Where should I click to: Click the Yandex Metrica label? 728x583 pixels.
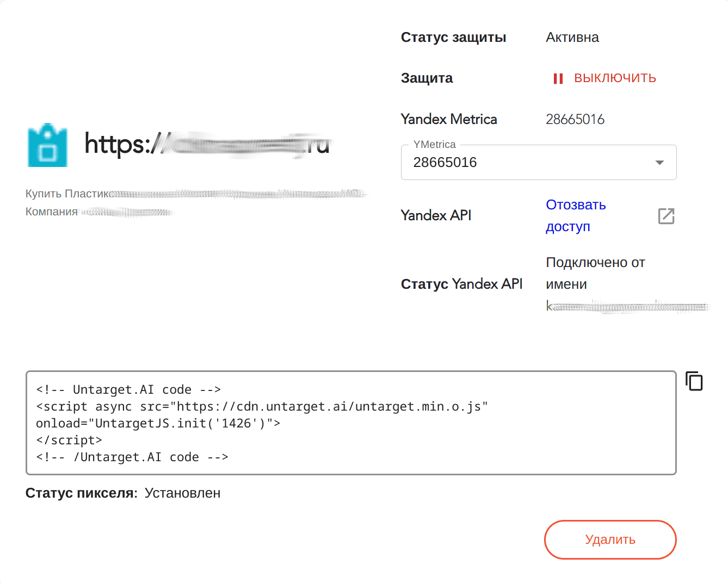coord(449,119)
